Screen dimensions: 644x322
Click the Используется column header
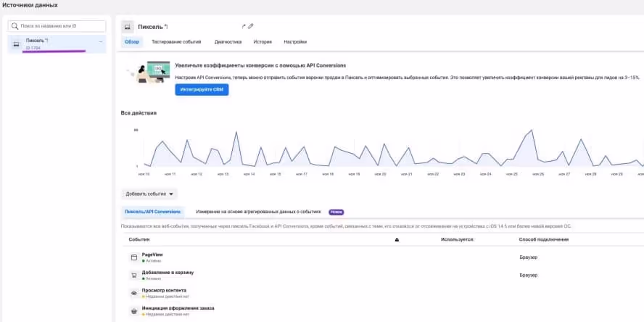458,239
